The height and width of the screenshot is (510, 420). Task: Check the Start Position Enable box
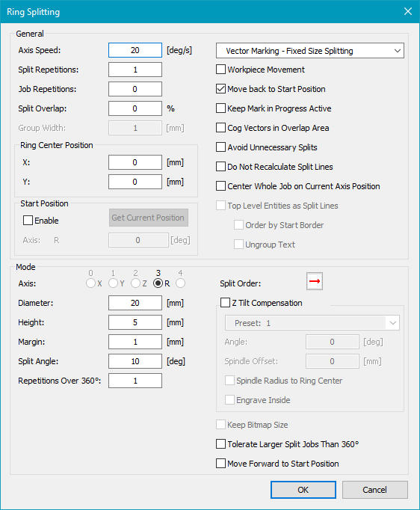point(28,220)
